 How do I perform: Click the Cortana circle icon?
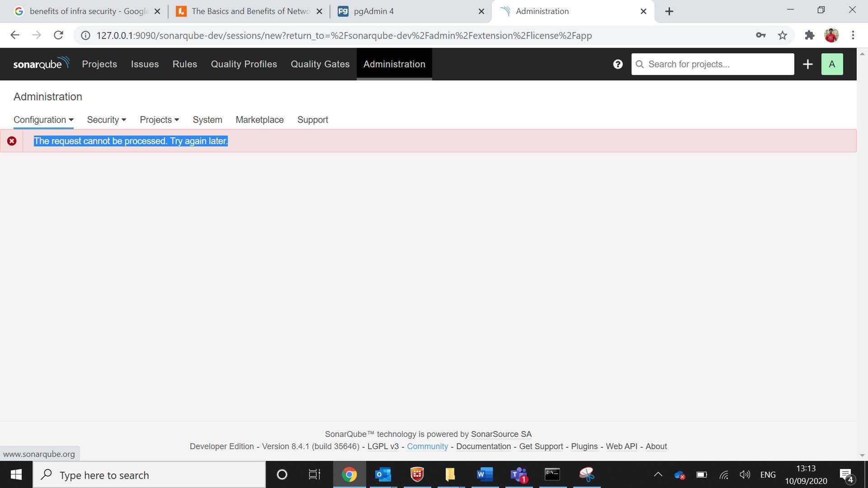(x=282, y=474)
